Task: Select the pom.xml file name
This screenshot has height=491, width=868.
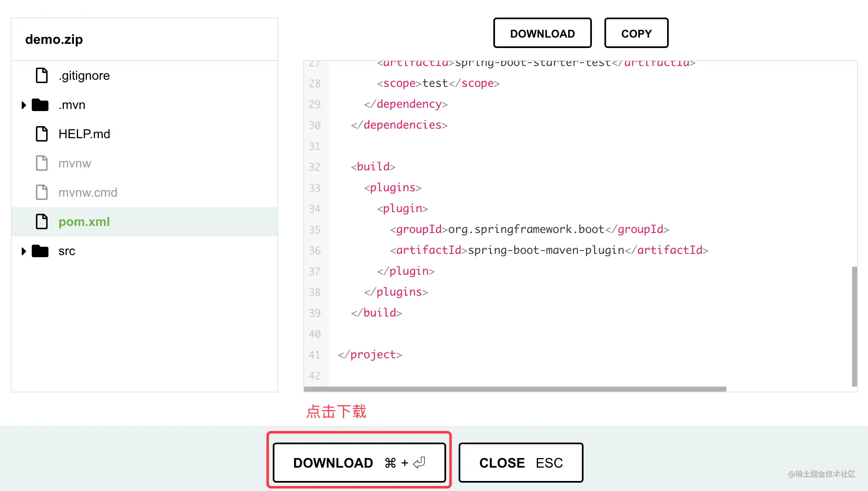Action: pyautogui.click(x=84, y=222)
